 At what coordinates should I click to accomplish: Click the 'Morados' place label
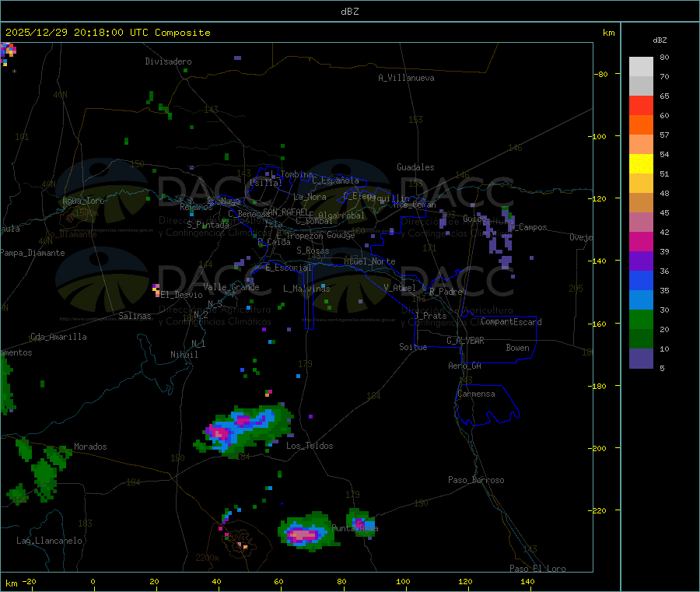pyautogui.click(x=90, y=447)
